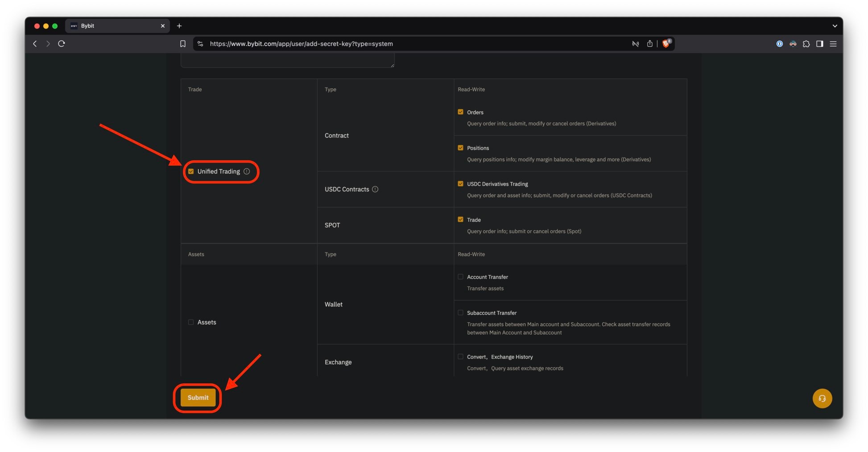Bookmark this page with bookmark icon
This screenshot has height=452, width=868.
point(183,44)
